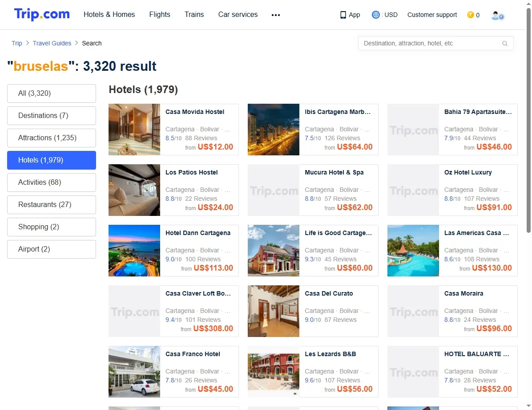Open the Trains menu
The width and height of the screenshot is (532, 410).
tap(194, 15)
